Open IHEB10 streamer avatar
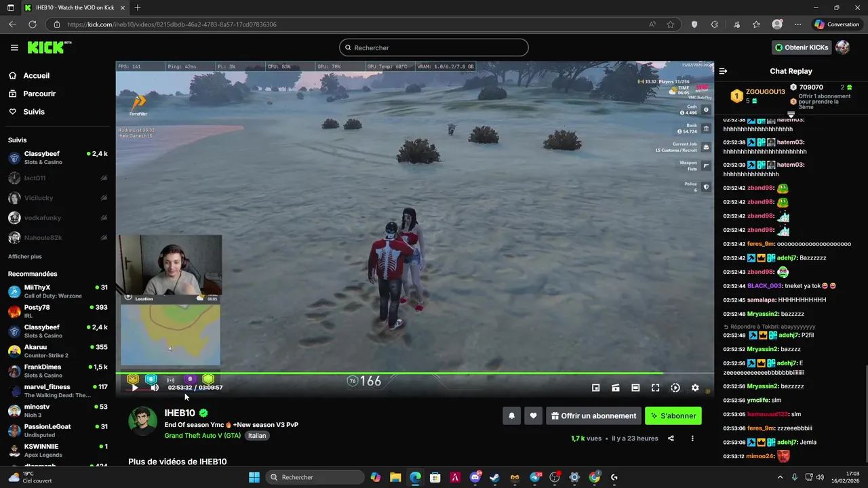868x488 pixels. coord(143,422)
